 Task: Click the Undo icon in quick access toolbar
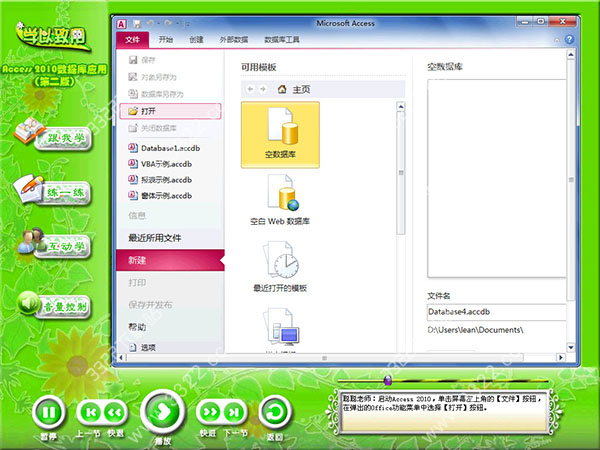pos(151,24)
